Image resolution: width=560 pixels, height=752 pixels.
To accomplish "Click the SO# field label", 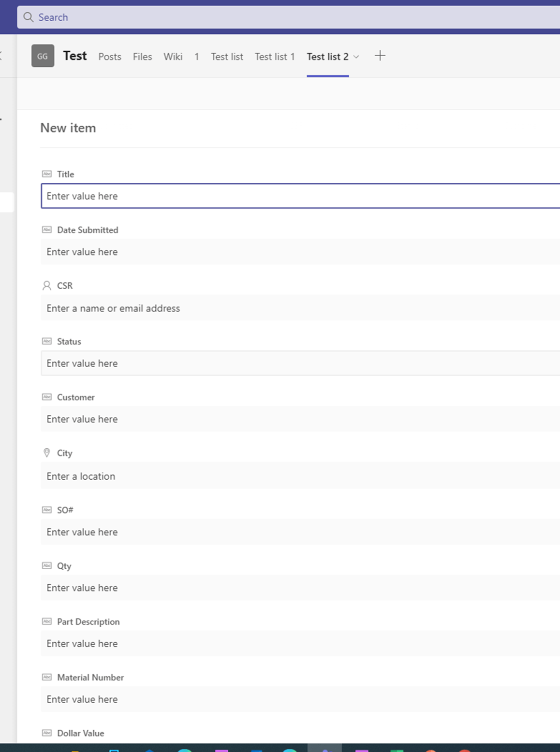I will coord(65,510).
